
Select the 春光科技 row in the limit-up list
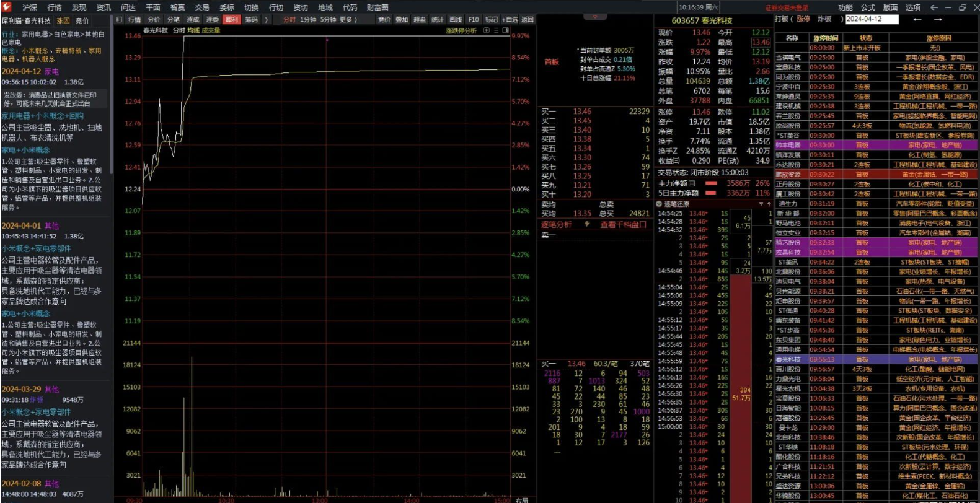pos(876,359)
